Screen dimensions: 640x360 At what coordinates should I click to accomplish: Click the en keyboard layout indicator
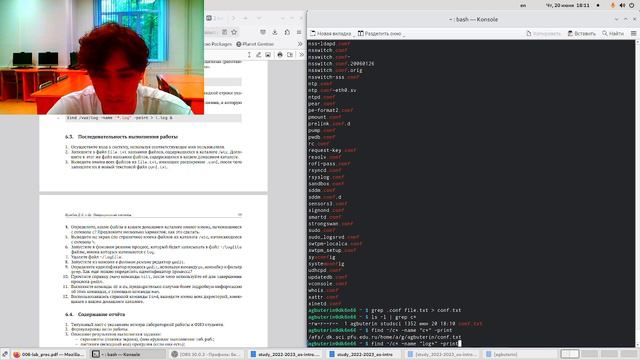[x=523, y=5]
